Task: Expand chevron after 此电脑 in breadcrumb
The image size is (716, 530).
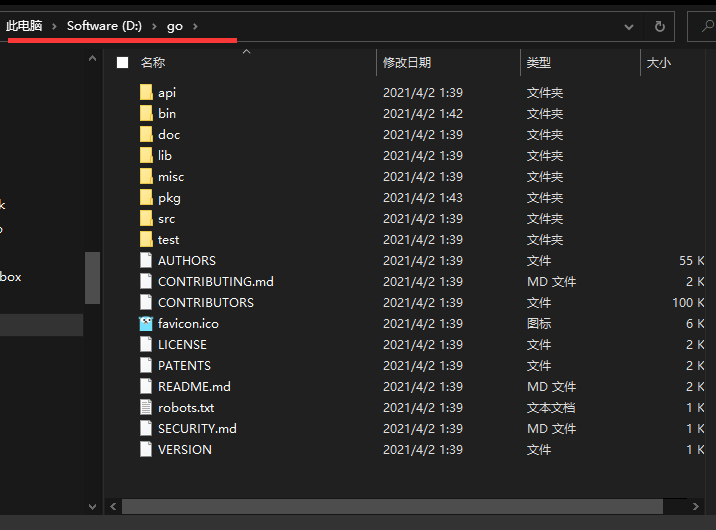Action: point(54,26)
